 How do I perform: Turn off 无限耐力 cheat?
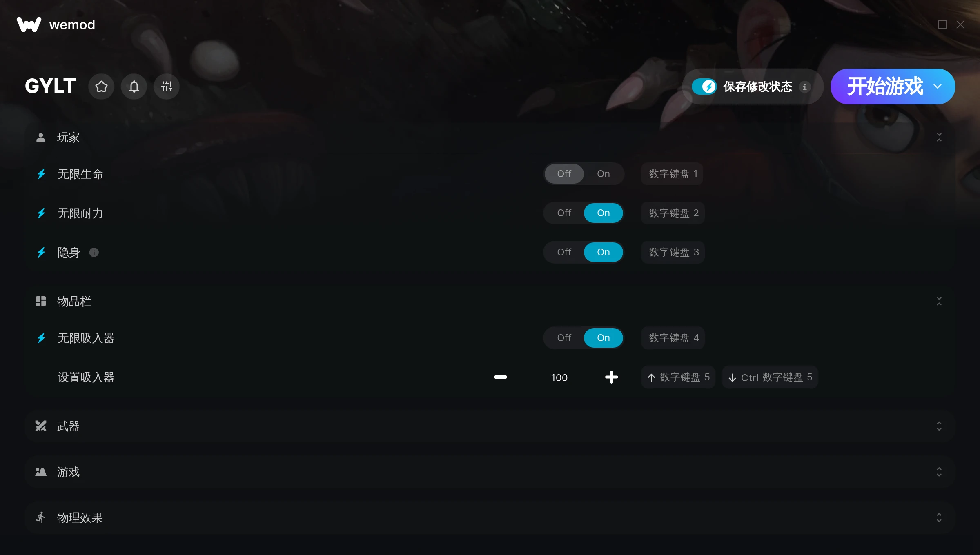564,213
